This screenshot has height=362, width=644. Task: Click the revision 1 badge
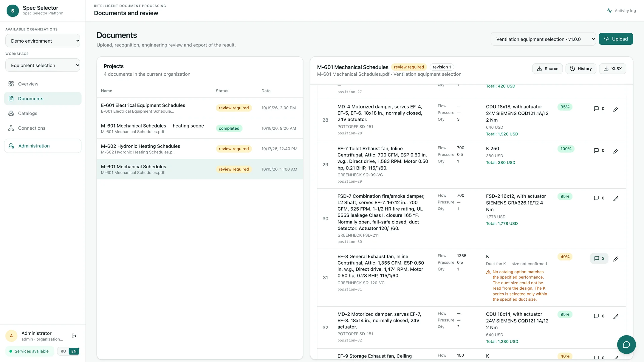click(442, 67)
